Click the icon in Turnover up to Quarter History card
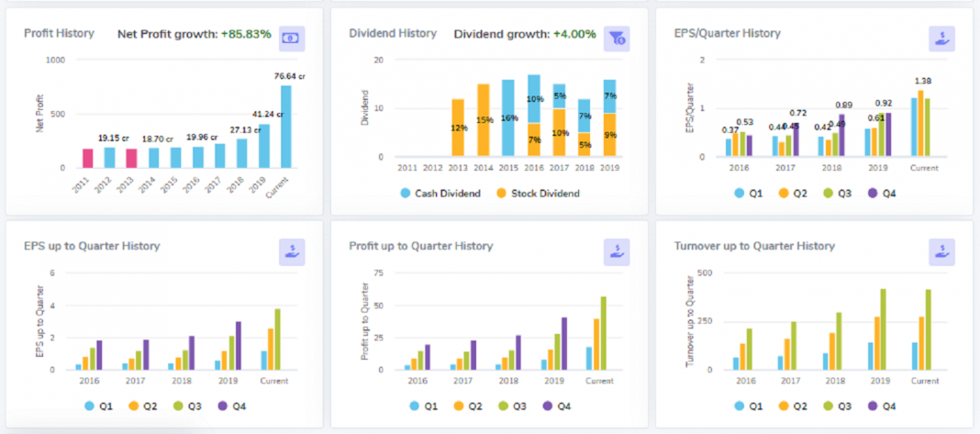This screenshot has width=980, height=434. [941, 251]
